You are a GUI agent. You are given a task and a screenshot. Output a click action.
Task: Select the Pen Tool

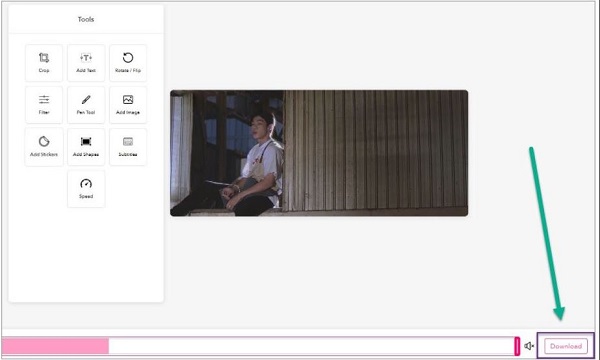tap(86, 105)
